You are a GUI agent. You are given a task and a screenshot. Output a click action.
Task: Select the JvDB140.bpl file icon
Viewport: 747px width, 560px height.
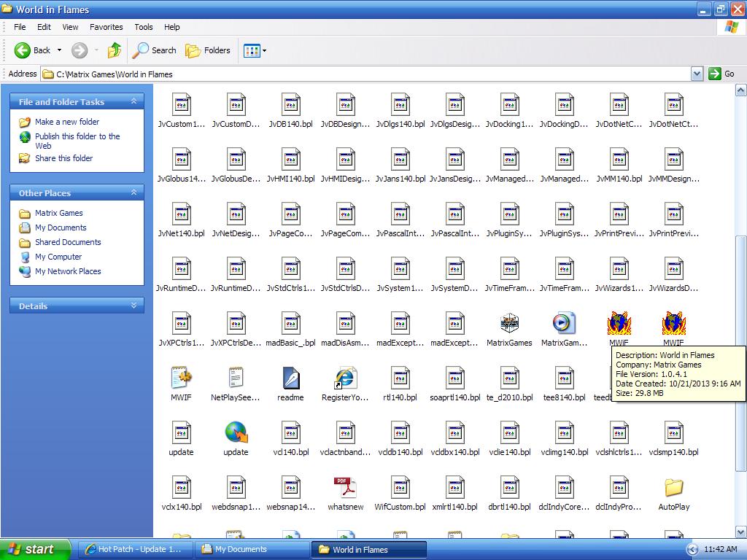coord(290,104)
